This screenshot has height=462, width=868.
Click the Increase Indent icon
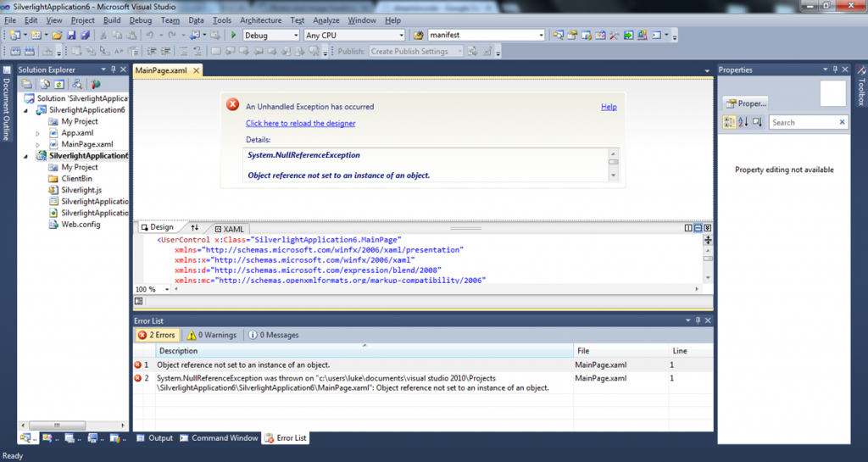pyautogui.click(x=165, y=51)
